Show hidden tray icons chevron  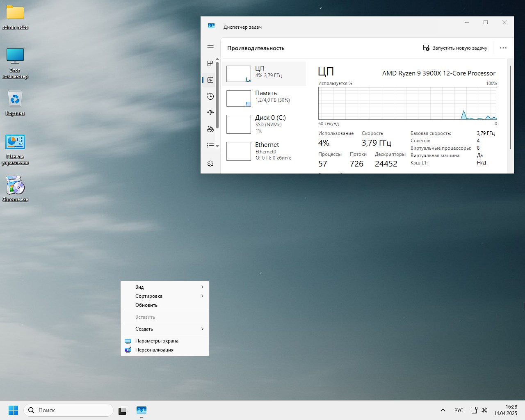click(x=443, y=410)
